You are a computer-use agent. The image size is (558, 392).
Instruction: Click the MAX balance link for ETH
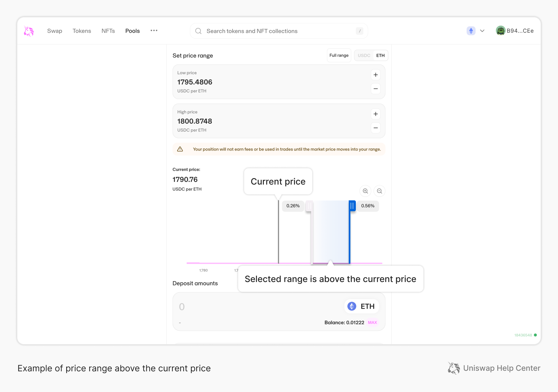point(373,322)
